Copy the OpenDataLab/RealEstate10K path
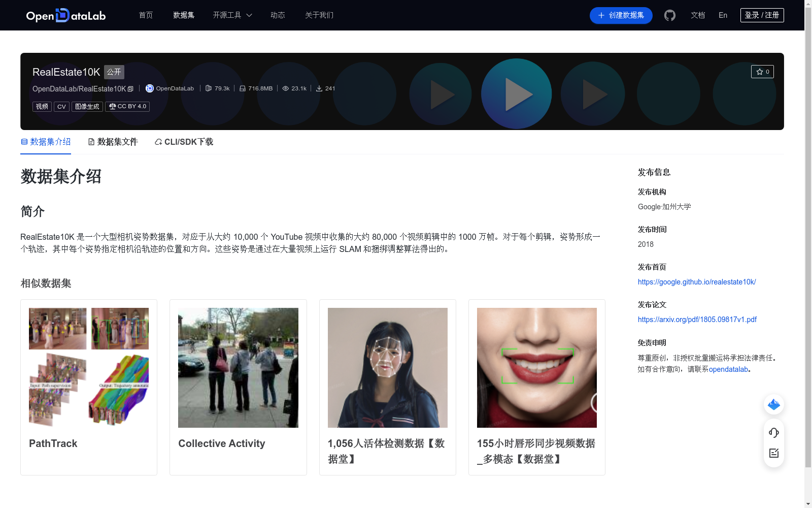Image resolution: width=812 pixels, height=508 pixels. click(x=130, y=89)
